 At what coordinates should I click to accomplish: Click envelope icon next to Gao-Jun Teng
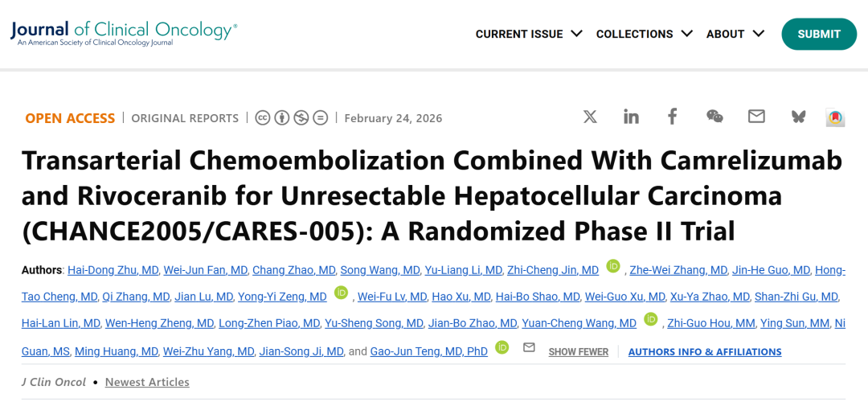[529, 347]
